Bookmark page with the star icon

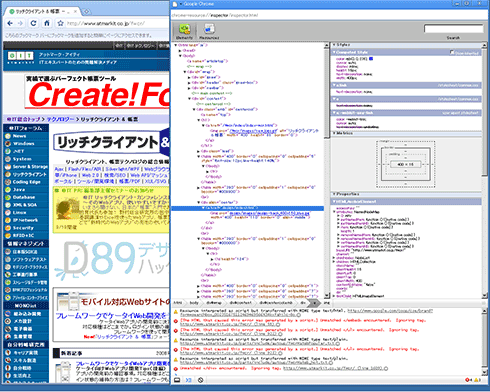[x=60, y=23]
